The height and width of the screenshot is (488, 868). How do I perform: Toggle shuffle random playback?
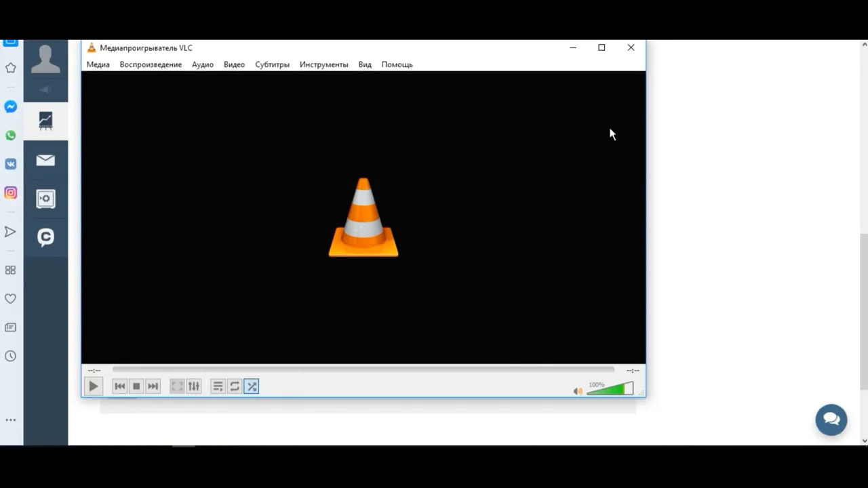tap(252, 386)
